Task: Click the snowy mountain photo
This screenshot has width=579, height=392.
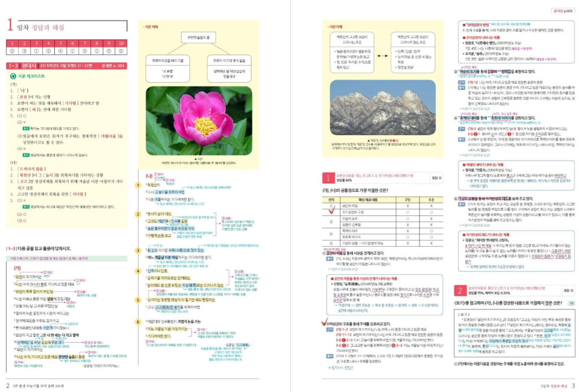Action: [383, 107]
